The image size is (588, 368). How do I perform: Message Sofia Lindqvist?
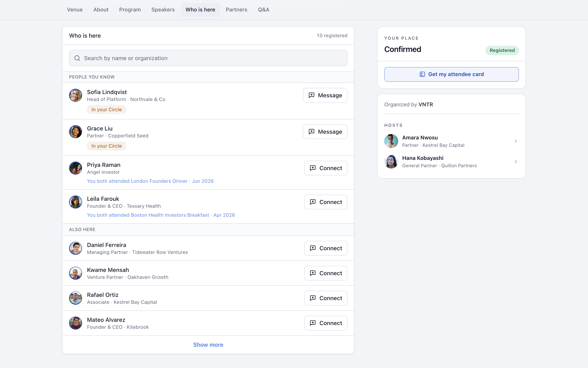(x=325, y=95)
